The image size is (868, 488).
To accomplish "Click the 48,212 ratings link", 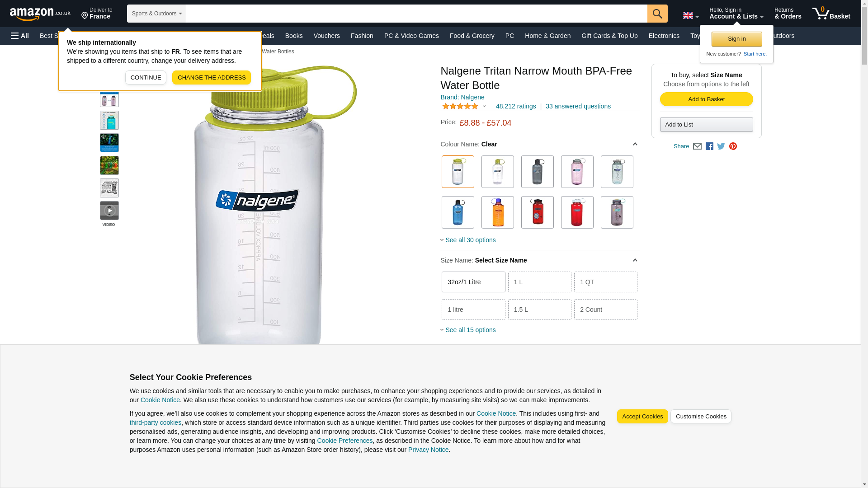I will click(x=516, y=106).
